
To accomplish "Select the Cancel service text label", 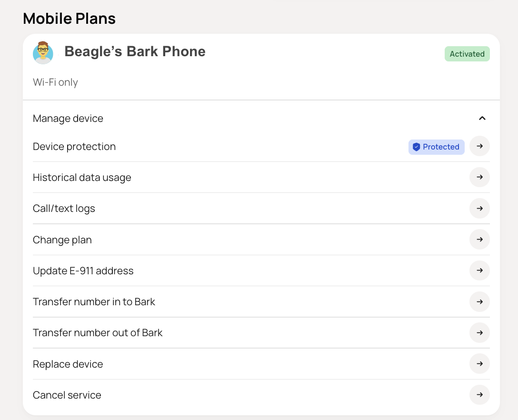I will [x=67, y=395].
